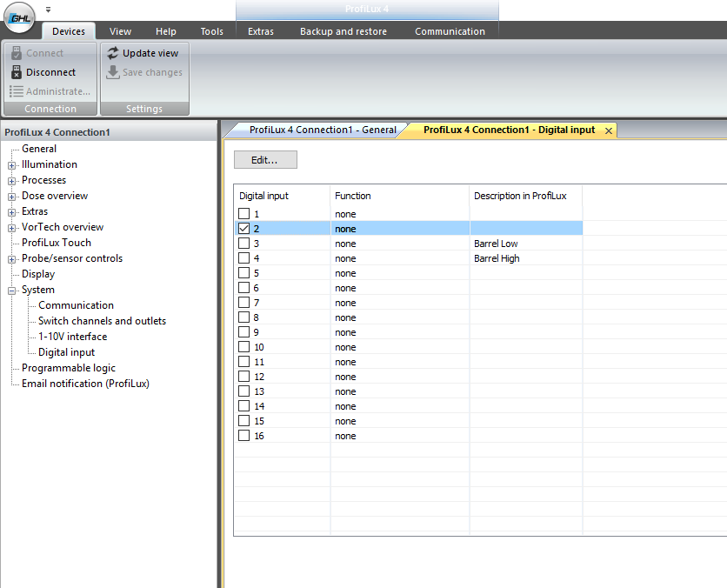Select the Barrel Low description cell

[526, 244]
